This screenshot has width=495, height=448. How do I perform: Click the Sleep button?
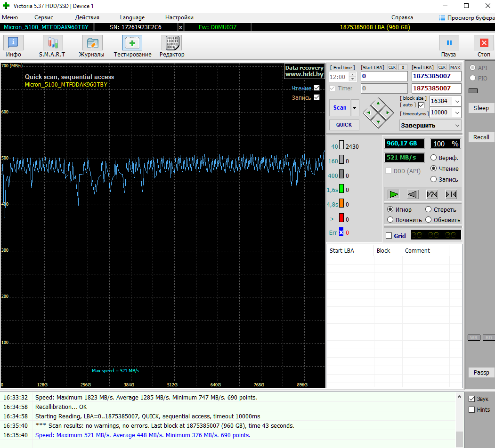(x=481, y=108)
